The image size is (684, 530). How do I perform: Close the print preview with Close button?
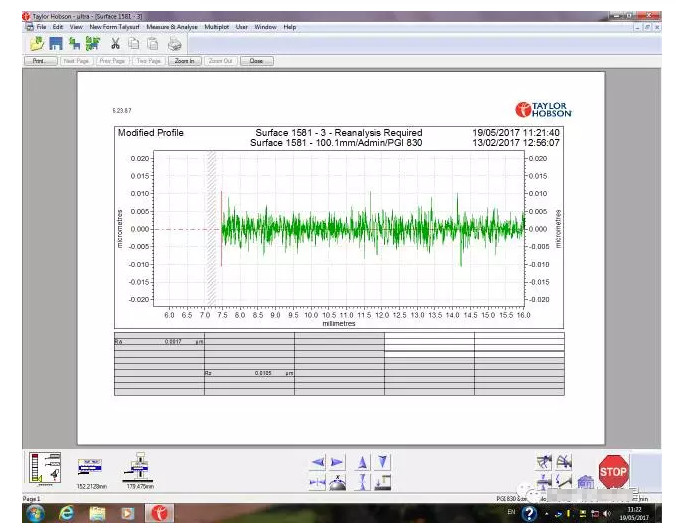(x=256, y=61)
